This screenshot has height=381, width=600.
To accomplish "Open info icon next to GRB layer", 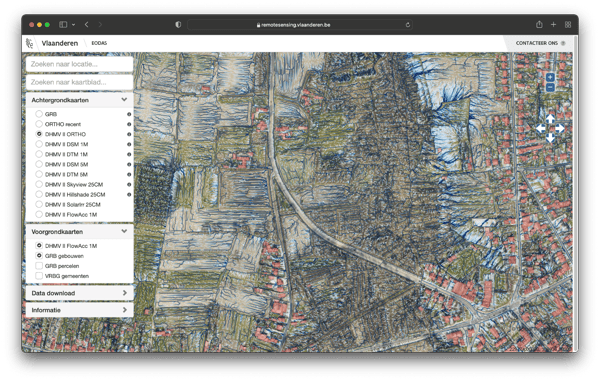I will coord(129,114).
